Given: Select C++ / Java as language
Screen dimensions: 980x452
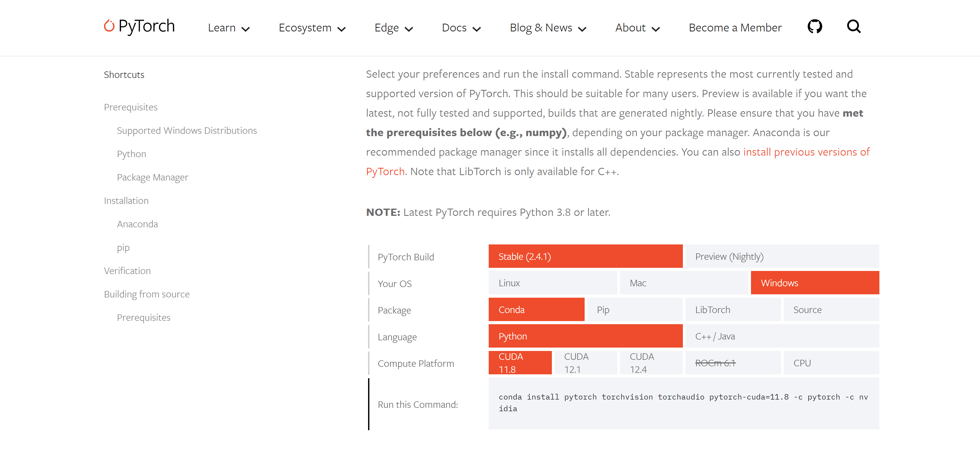Looking at the screenshot, I should point(782,336).
